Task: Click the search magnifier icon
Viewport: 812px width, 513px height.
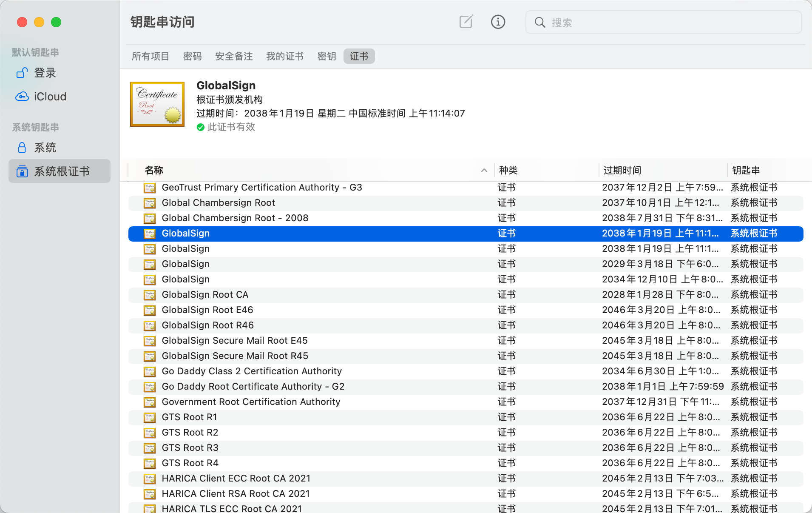Action: point(539,23)
